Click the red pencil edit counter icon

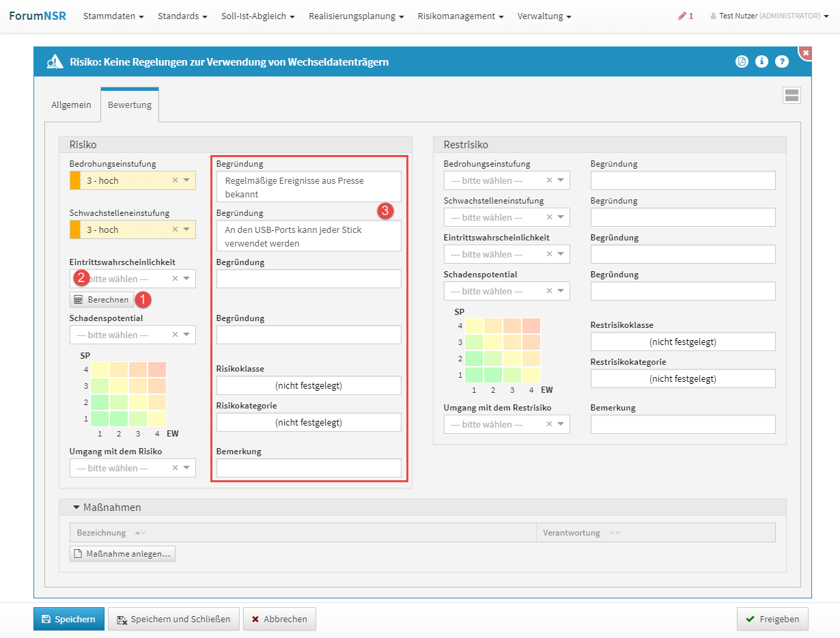[685, 16]
